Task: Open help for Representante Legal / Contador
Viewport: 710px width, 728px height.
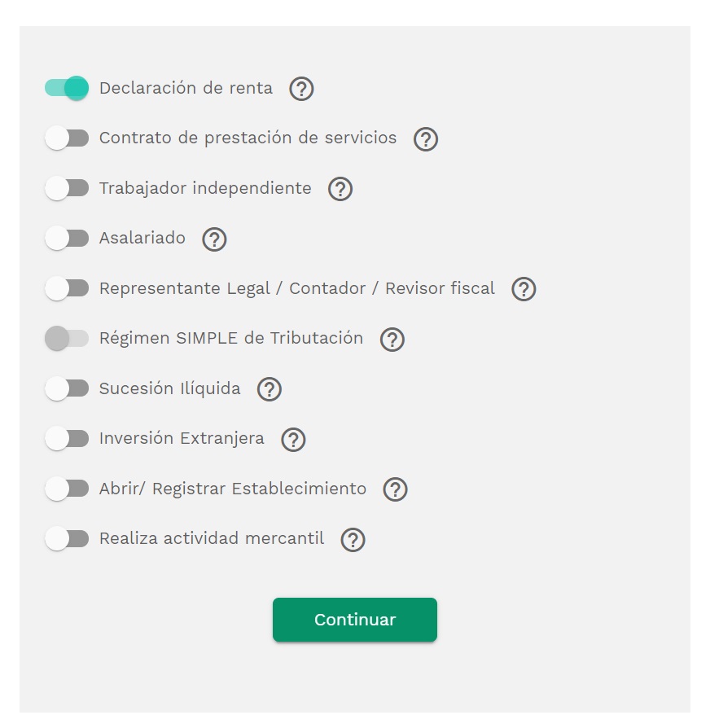Action: tap(524, 289)
